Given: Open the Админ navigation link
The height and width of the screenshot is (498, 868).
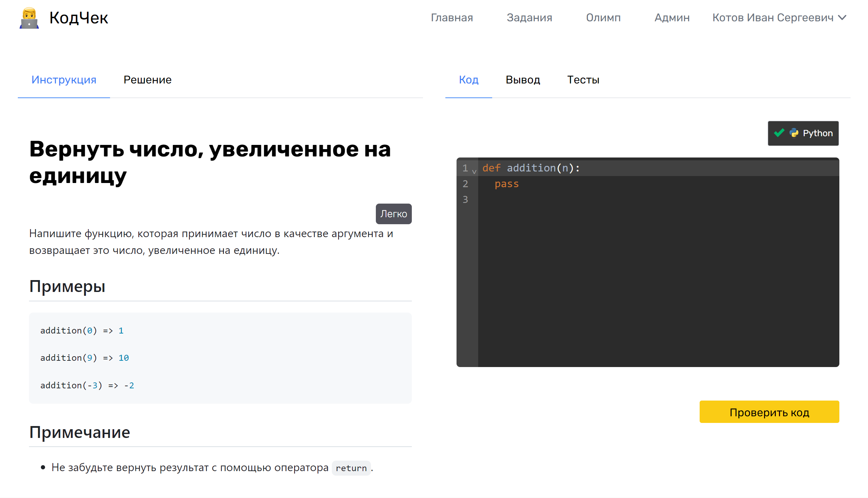Looking at the screenshot, I should pyautogui.click(x=672, y=18).
